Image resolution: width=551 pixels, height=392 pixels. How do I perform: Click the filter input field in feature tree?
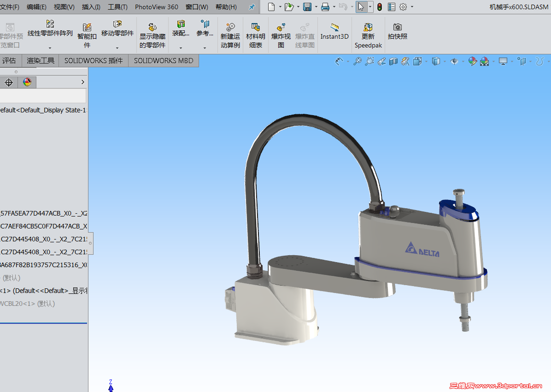click(x=43, y=96)
